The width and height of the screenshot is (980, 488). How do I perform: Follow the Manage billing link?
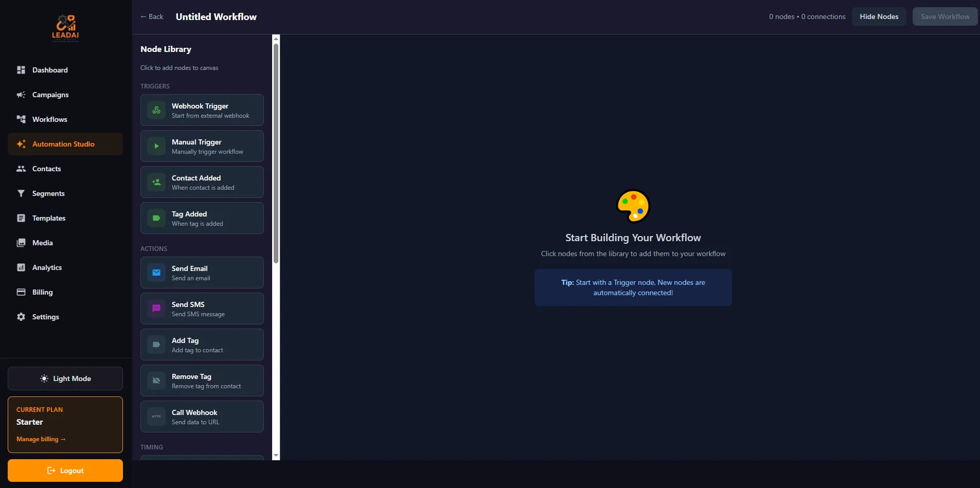point(41,439)
